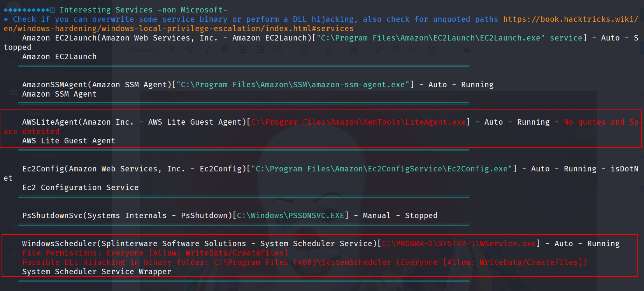Click the insert link chain icon

379,49
